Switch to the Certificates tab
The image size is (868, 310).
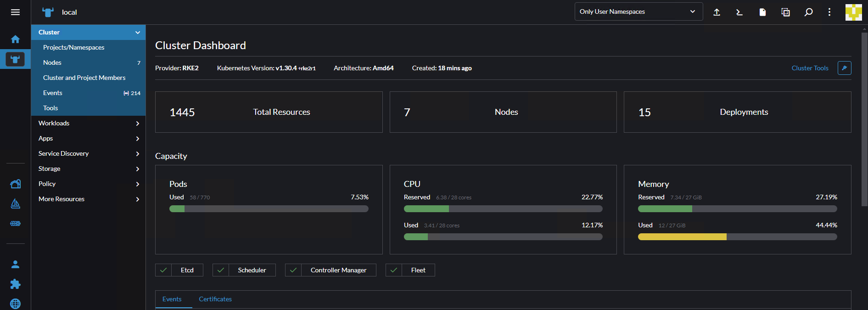[215, 299]
